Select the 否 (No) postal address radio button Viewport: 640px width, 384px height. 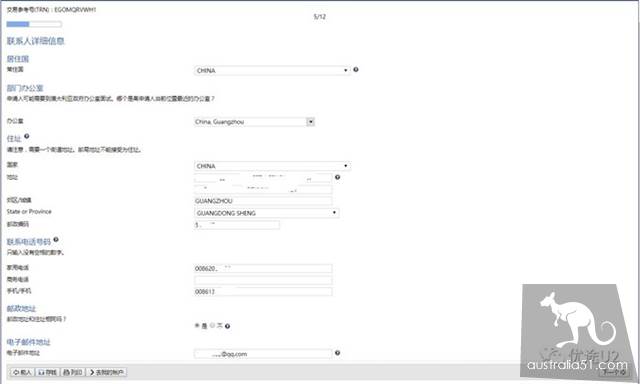point(212,326)
